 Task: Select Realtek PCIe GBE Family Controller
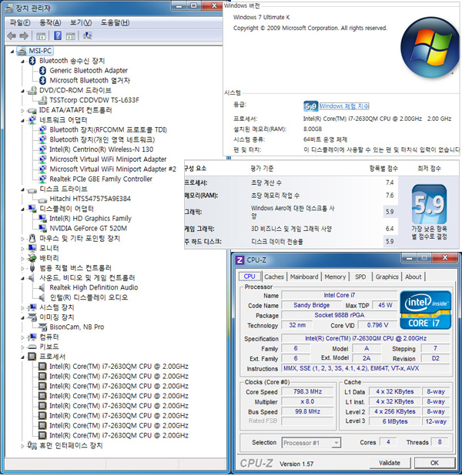(x=101, y=179)
